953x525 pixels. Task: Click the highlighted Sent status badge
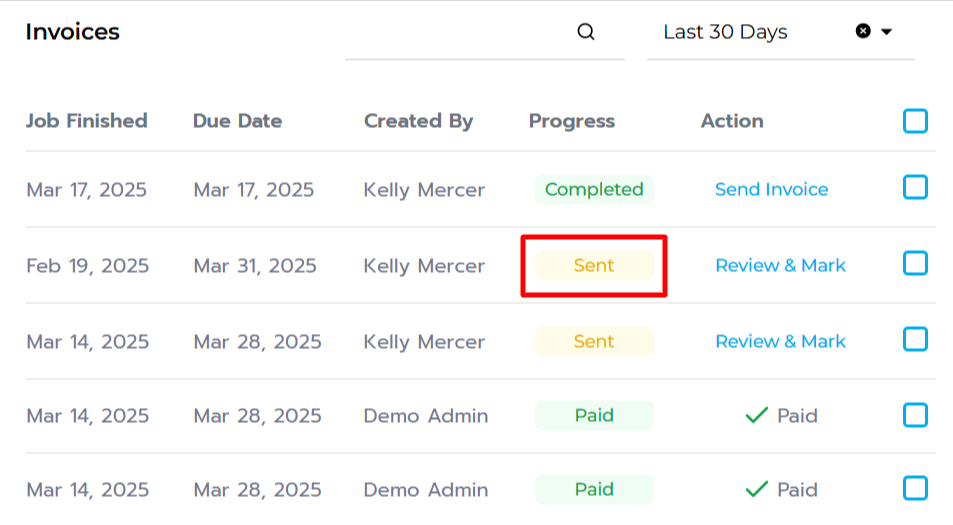click(x=594, y=266)
